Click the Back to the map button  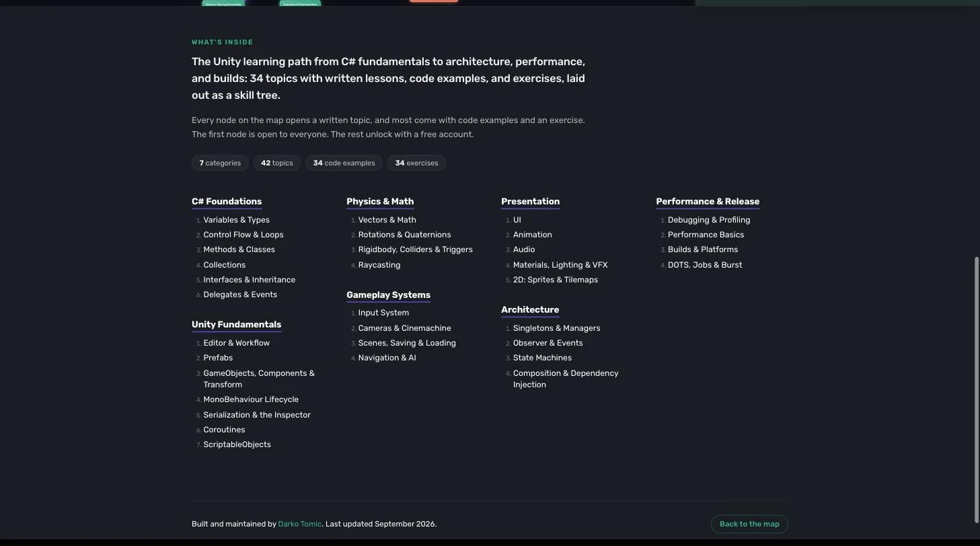click(749, 524)
